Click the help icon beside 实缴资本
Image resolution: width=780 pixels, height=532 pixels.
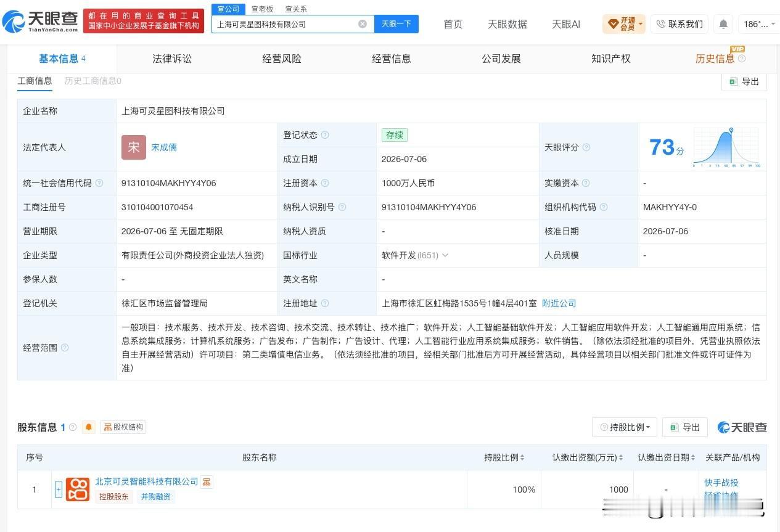point(586,183)
